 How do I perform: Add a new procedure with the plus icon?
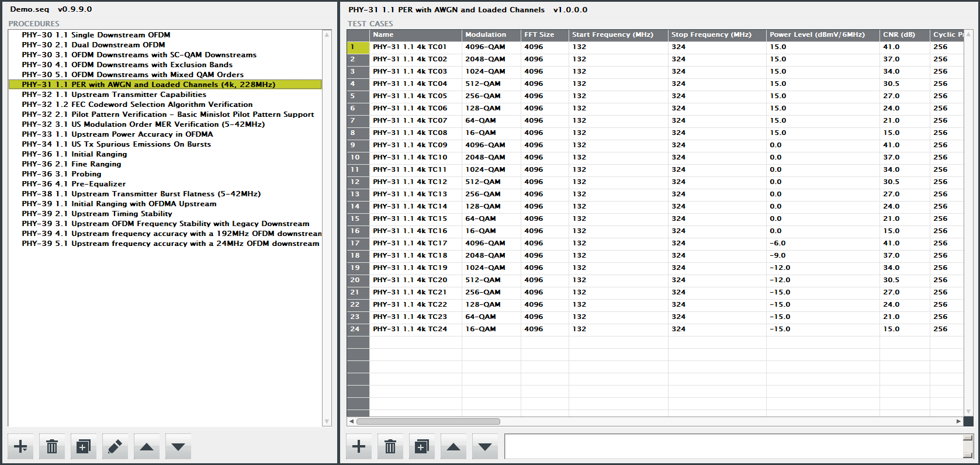20,447
